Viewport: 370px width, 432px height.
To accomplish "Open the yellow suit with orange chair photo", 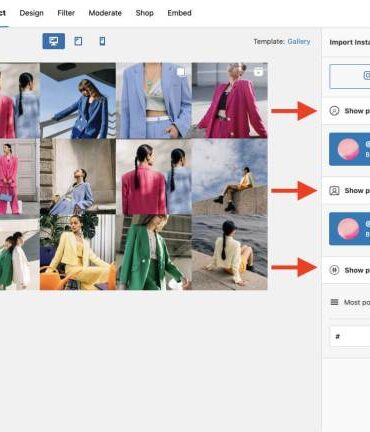I will point(78,252).
